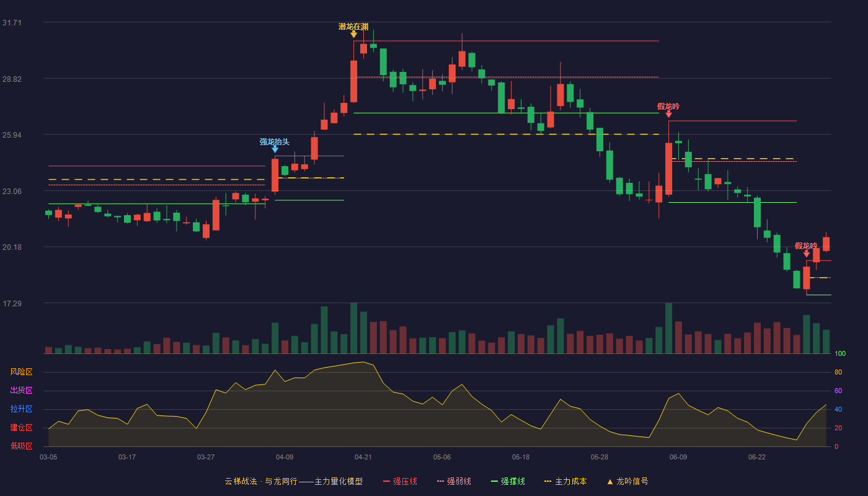
Task: Click the 31.71 price axis label
Action: pyautogui.click(x=12, y=23)
